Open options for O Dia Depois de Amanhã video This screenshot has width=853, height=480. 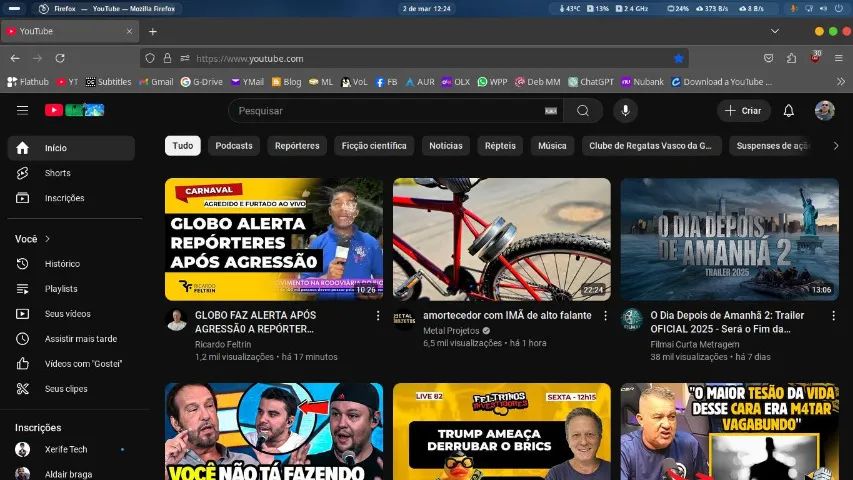(x=833, y=316)
